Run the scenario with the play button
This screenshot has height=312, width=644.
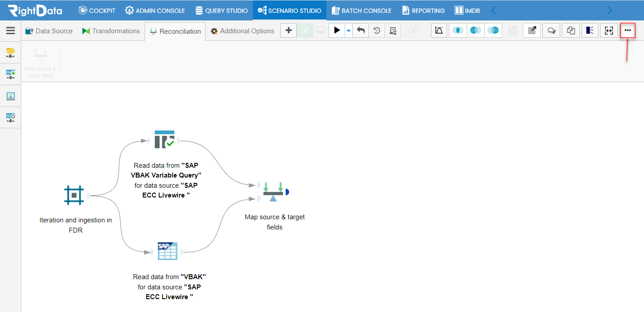[337, 30]
